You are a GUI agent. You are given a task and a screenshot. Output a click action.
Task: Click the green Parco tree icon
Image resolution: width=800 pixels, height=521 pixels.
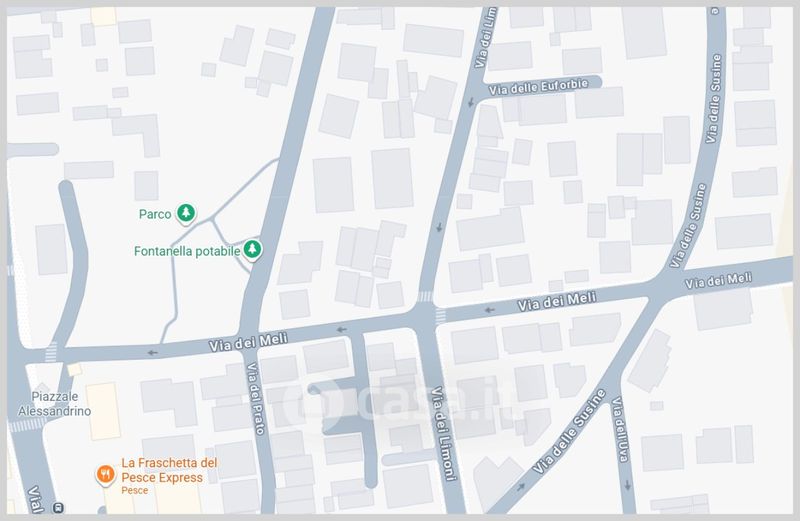point(186,212)
